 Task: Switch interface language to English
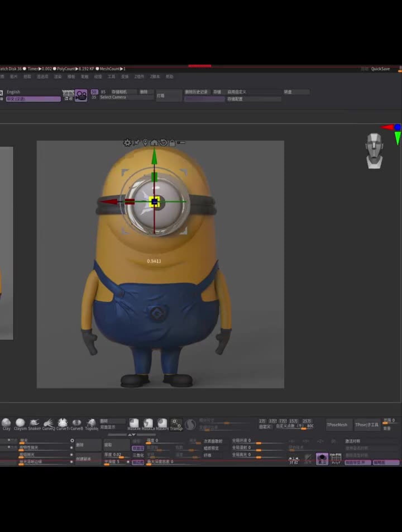click(13, 92)
